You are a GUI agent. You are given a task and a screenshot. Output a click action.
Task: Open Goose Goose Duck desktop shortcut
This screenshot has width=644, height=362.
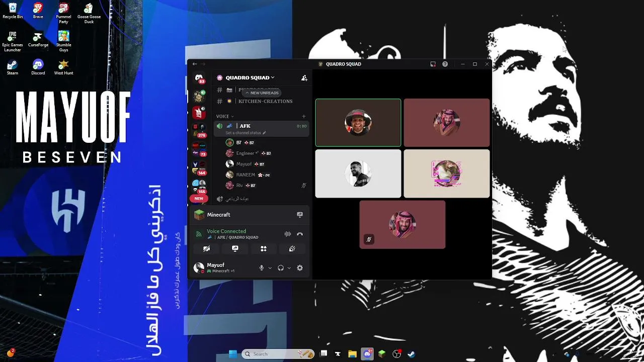pos(89,13)
